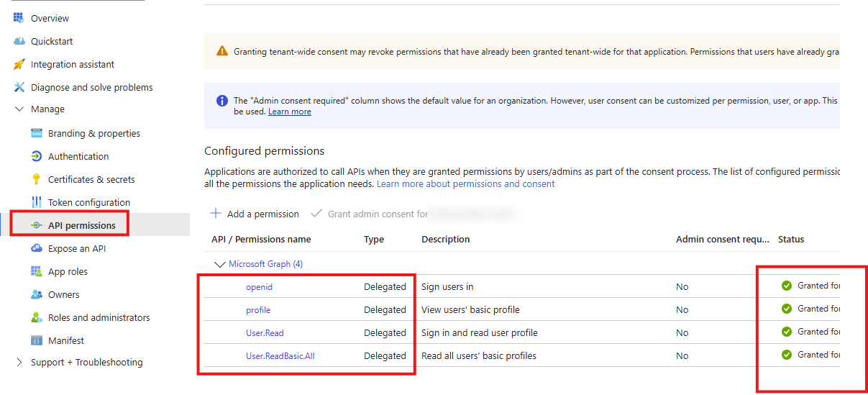Open the User.Read permission link
Viewport: 868px width, 395px height.
pyautogui.click(x=265, y=332)
